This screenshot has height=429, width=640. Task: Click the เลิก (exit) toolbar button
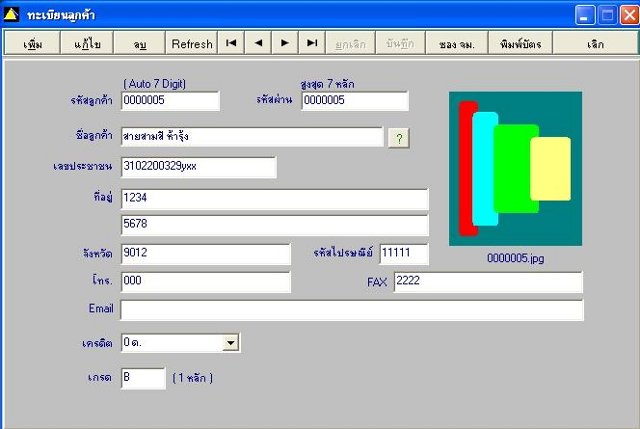tap(595, 43)
